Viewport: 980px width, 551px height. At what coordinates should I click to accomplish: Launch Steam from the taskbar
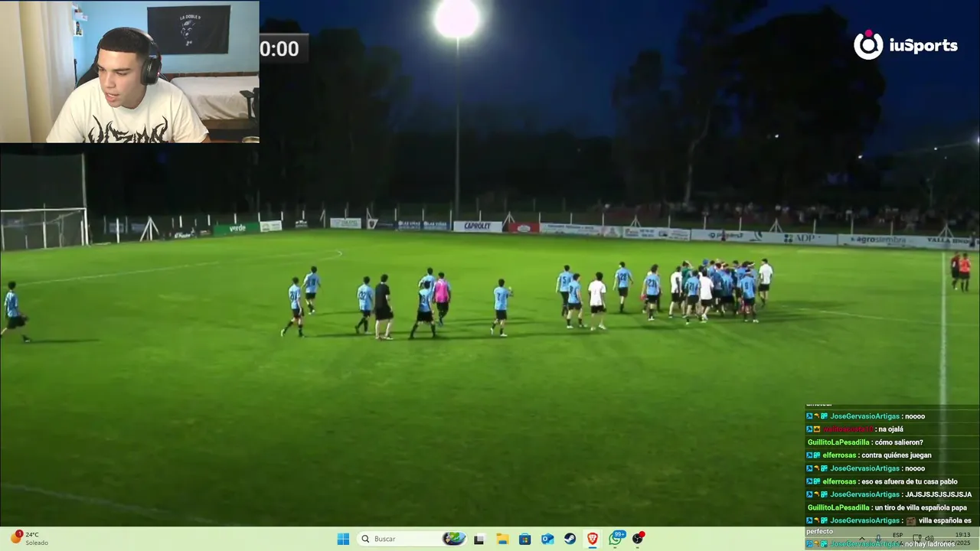point(570,539)
